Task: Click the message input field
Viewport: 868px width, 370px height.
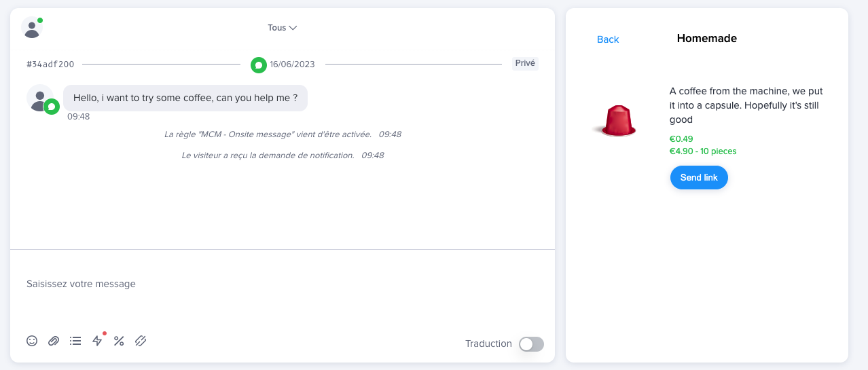Action: [272, 284]
